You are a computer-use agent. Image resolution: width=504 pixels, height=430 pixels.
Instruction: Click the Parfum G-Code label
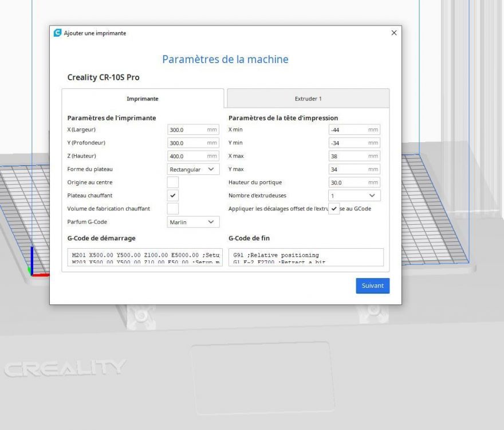pyautogui.click(x=87, y=222)
